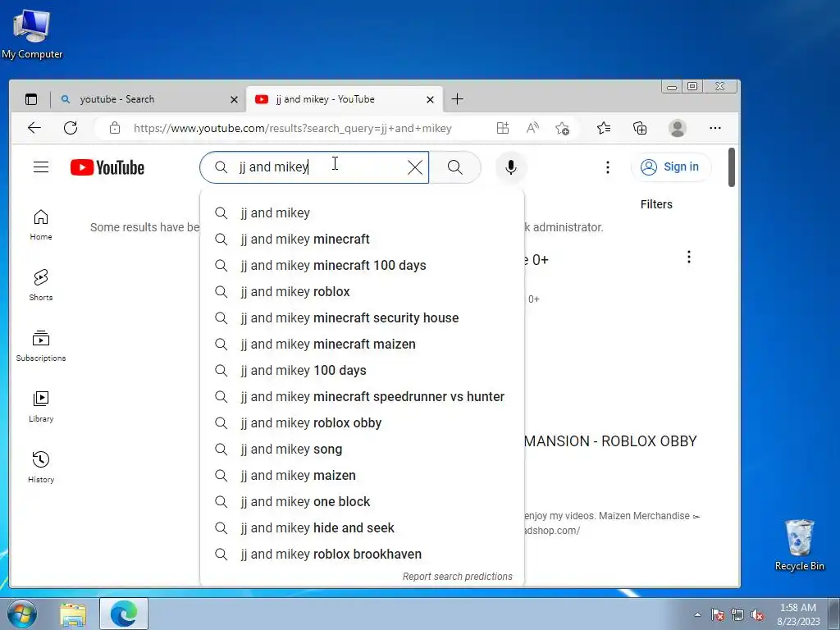Click 'Report search predictions' link

click(457, 577)
